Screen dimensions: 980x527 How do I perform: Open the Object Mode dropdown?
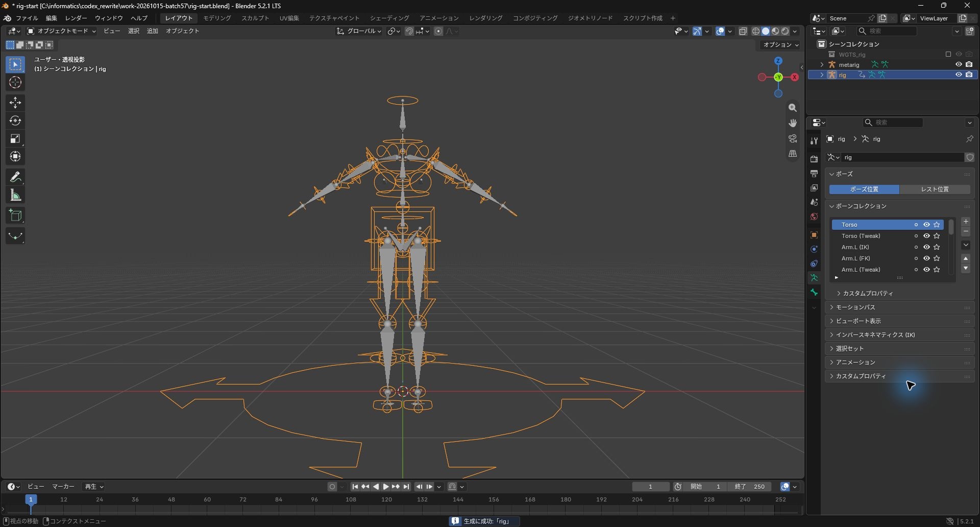pos(61,31)
